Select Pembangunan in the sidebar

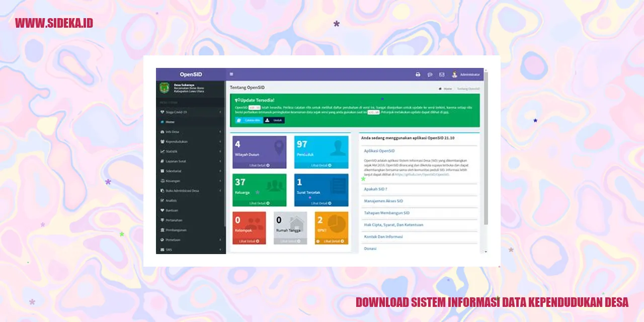click(x=191, y=230)
